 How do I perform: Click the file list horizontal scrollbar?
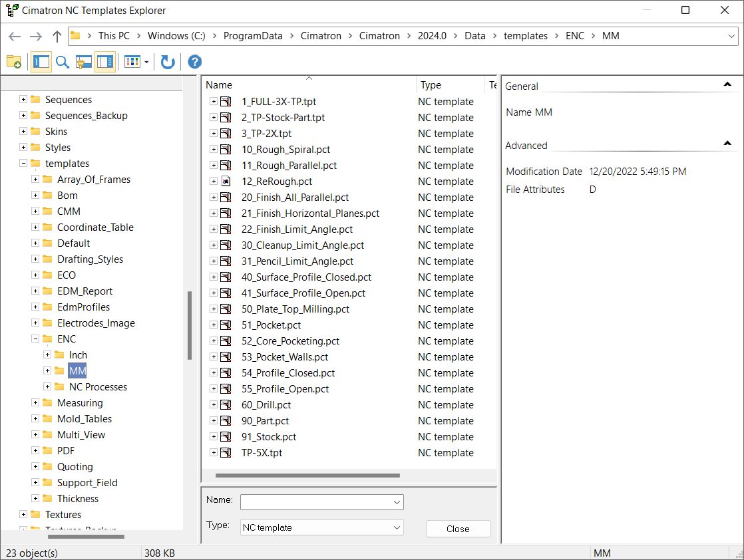(x=307, y=475)
